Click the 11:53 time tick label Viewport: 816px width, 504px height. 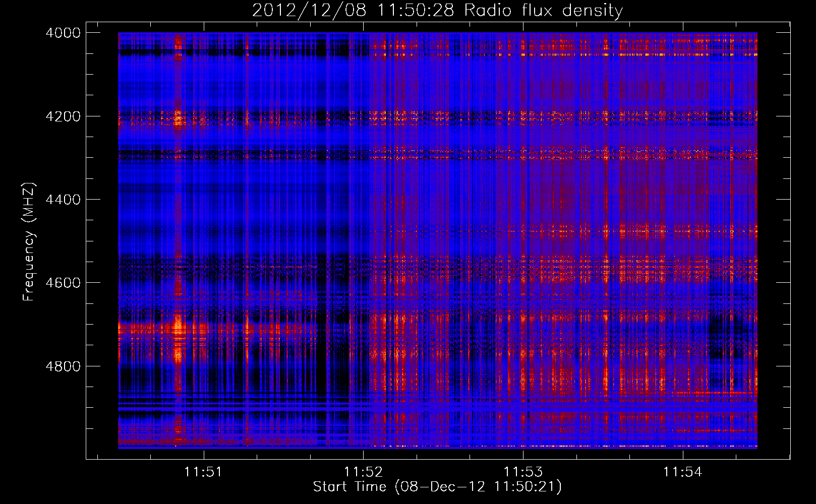(523, 472)
